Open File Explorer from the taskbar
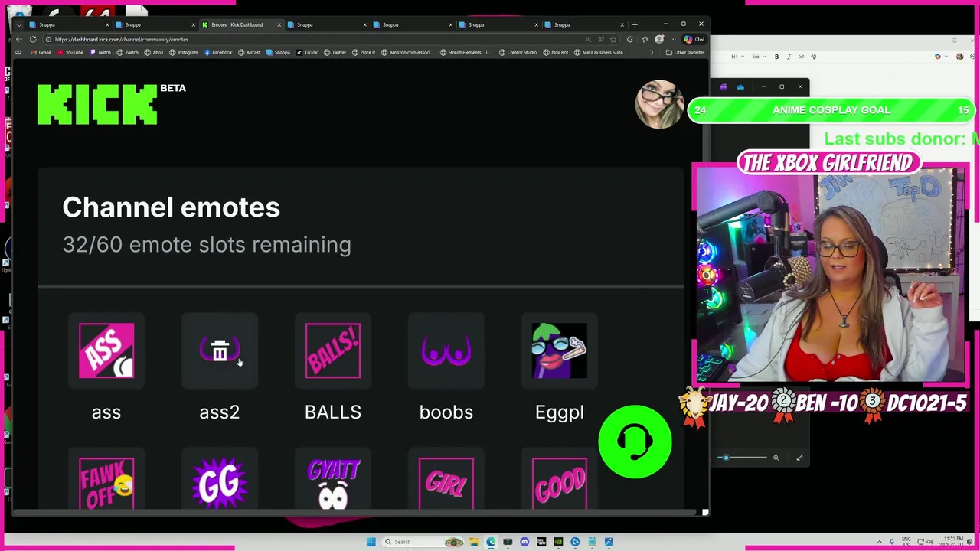The image size is (980, 551). coord(474,542)
